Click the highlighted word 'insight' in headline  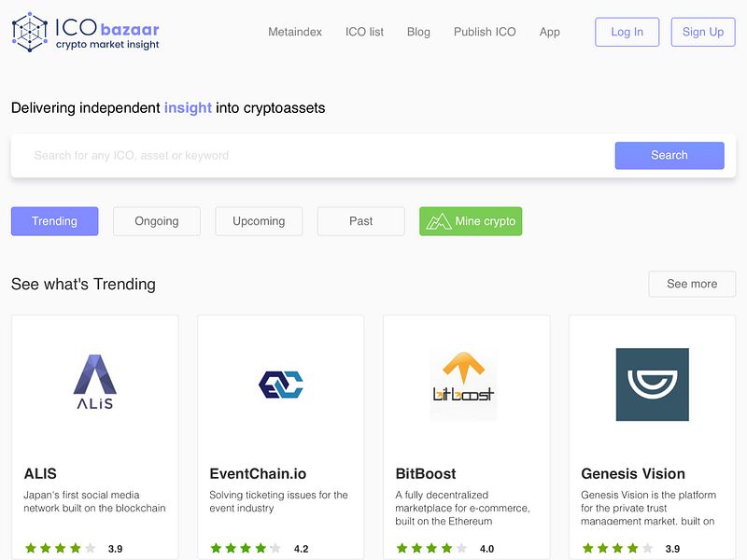coord(188,108)
